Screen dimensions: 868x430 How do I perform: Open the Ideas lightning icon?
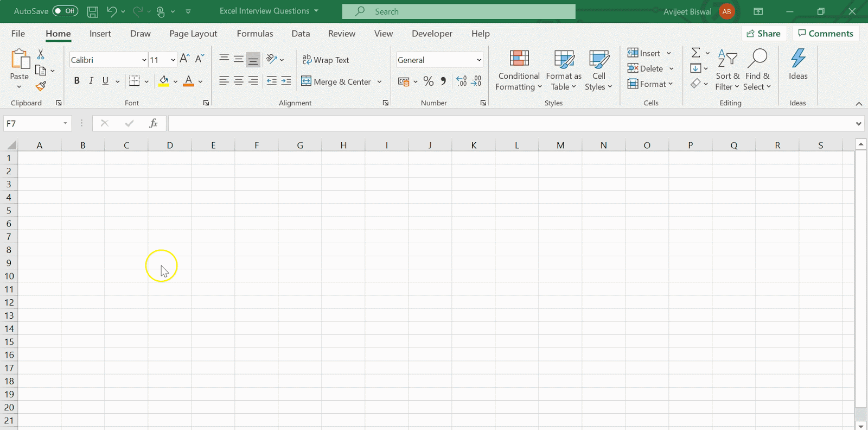click(x=798, y=59)
